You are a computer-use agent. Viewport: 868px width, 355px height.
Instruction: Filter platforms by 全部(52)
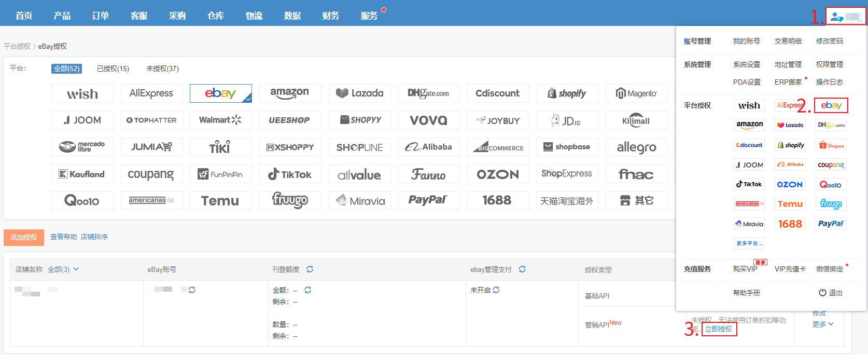point(66,69)
